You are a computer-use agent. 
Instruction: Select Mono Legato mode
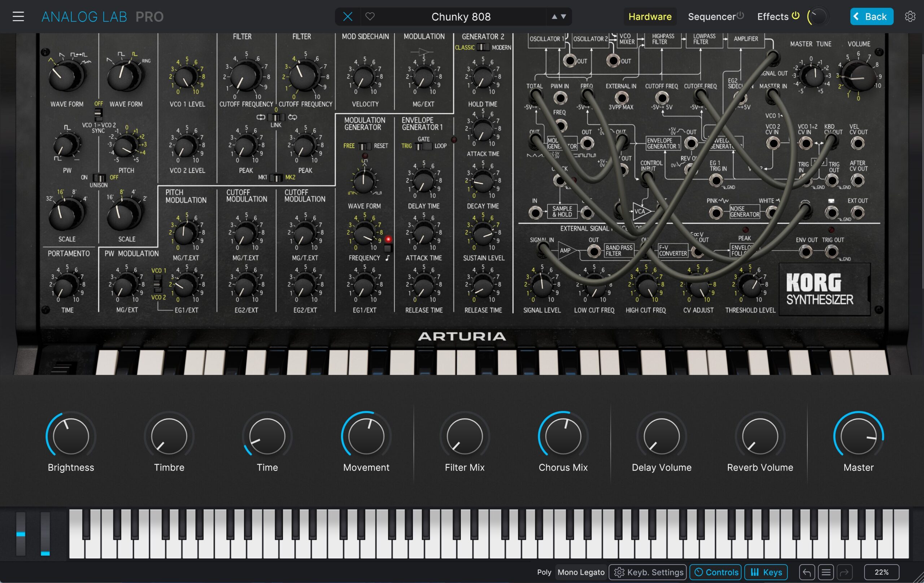click(x=581, y=572)
